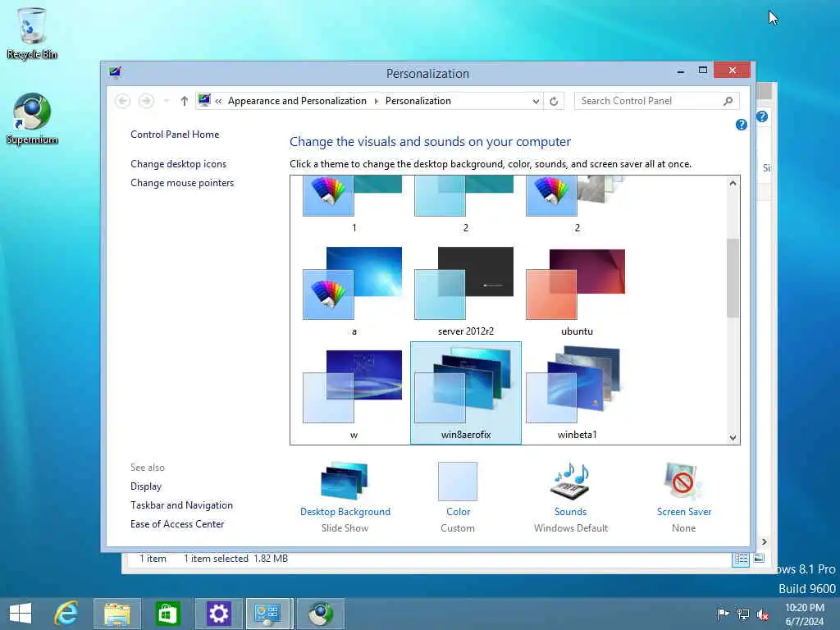Launch Internet Explorer from the taskbar

tap(66, 614)
